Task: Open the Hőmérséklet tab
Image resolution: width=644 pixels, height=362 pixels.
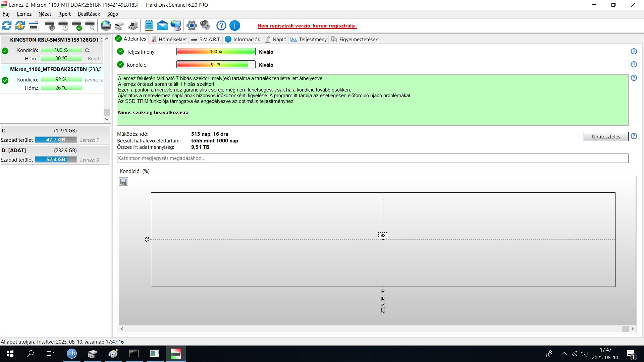Action: 169,39
